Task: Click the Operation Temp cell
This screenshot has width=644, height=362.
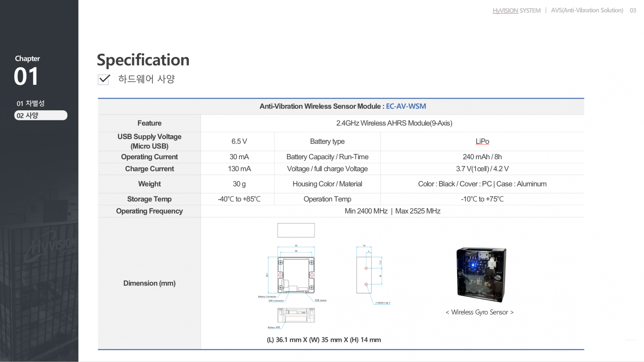Action: [x=327, y=199]
